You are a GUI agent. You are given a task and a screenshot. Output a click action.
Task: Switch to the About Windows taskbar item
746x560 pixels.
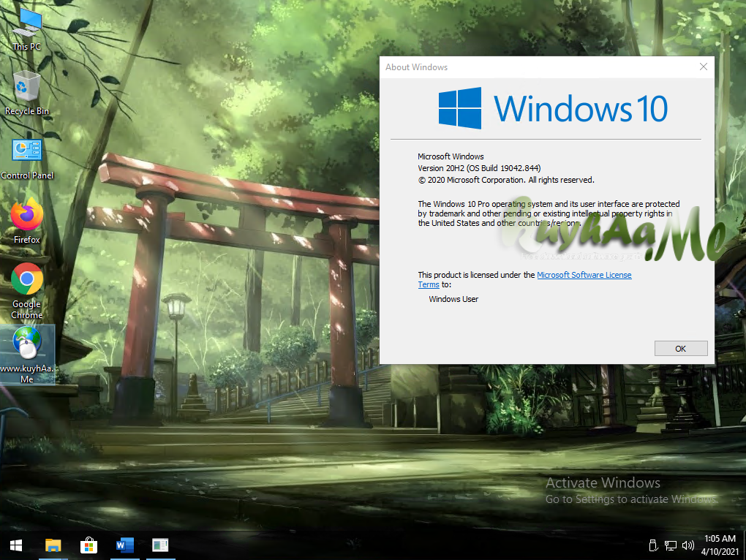[160, 545]
